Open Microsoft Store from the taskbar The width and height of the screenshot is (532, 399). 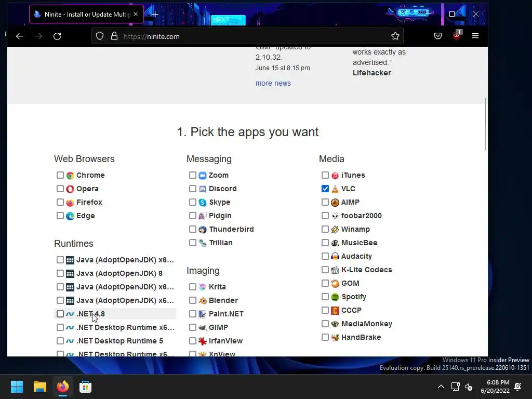coord(86,387)
